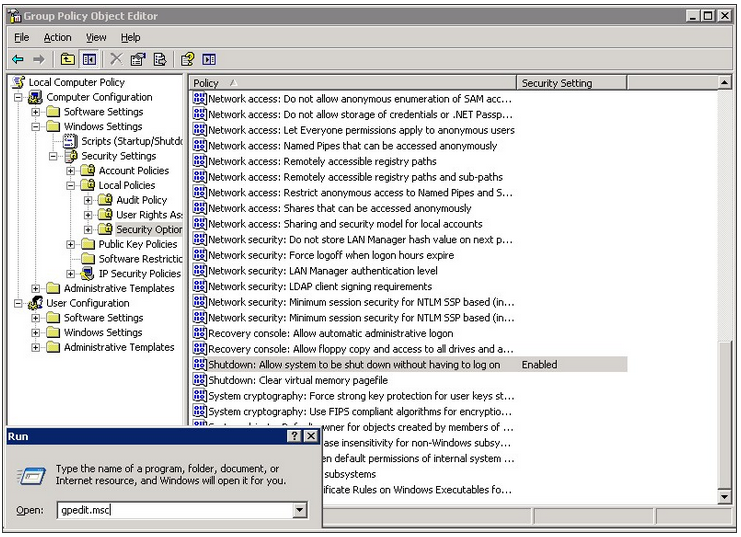741x537 pixels.
Task: Collapse the Computer Configuration node
Action: 18,97
